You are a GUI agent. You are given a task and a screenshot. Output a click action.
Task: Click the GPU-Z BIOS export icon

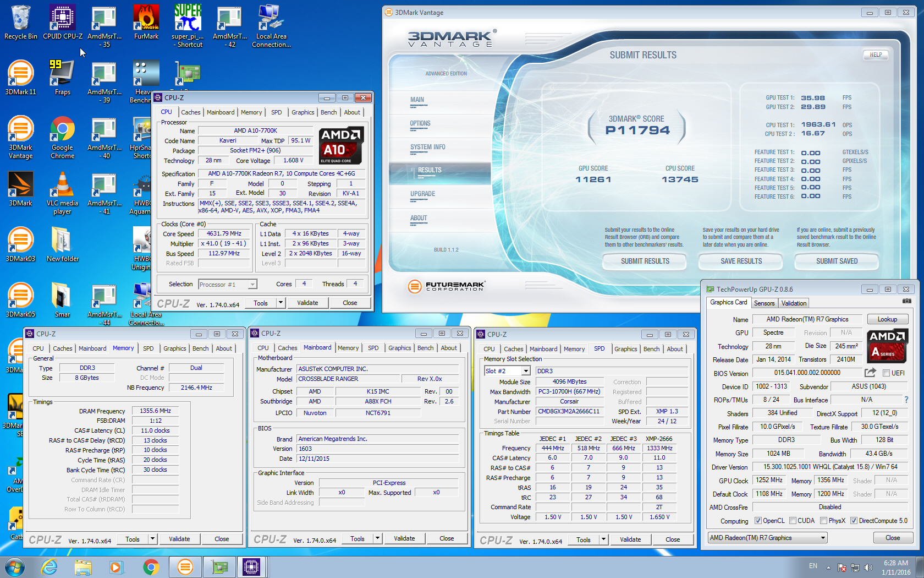(870, 373)
